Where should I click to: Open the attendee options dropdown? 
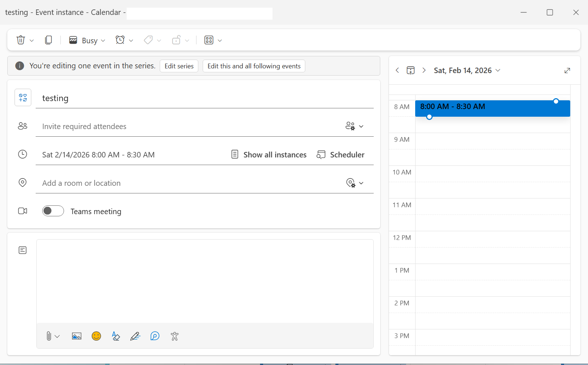[354, 126]
